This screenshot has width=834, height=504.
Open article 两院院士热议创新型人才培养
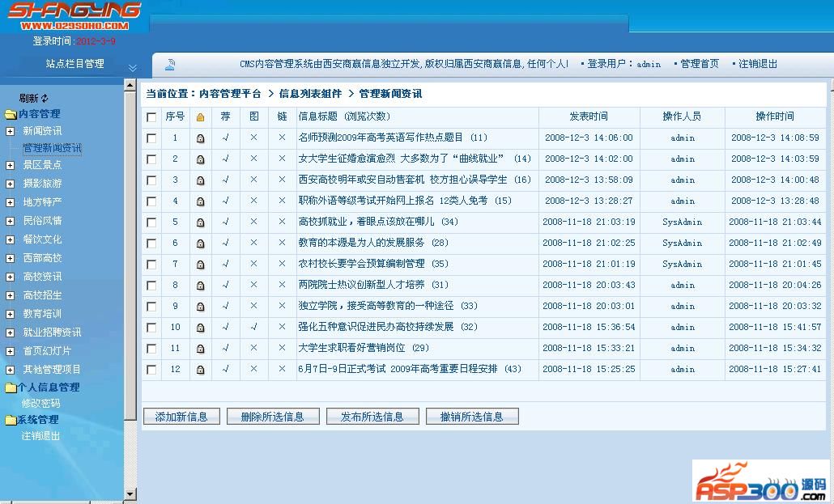coord(362,285)
